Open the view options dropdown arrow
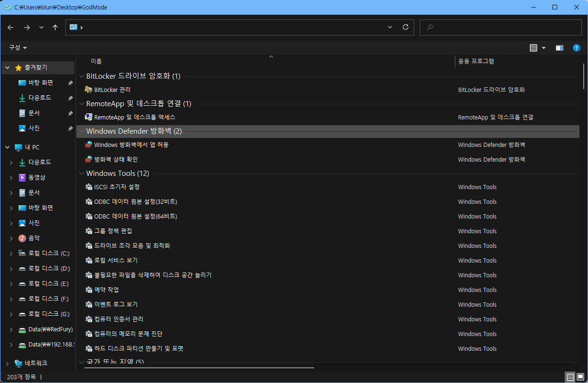The height and width of the screenshot is (383, 588). click(543, 48)
